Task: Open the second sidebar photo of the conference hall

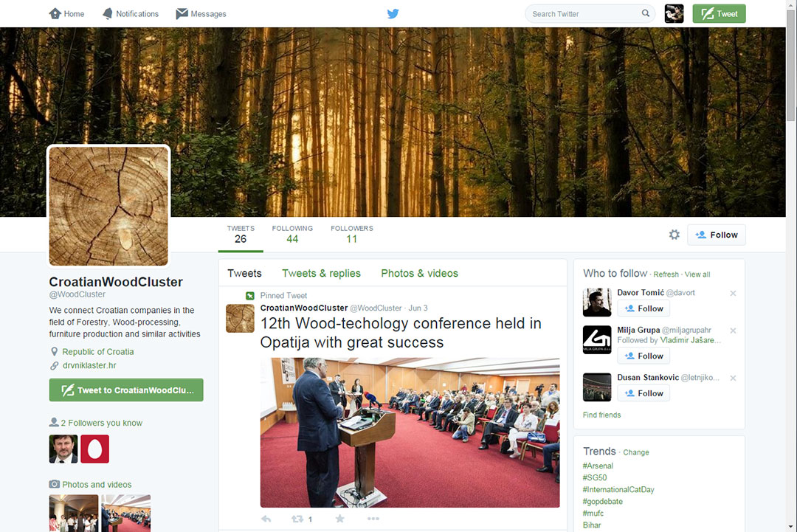Action: click(126, 514)
